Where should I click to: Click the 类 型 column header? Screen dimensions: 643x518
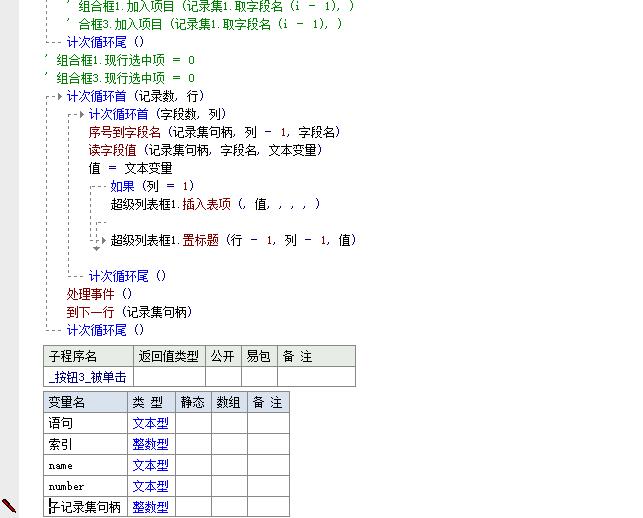151,402
